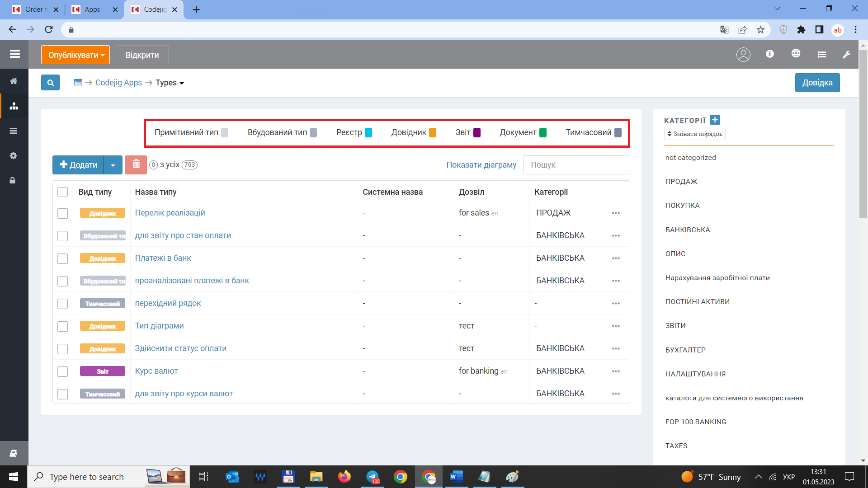This screenshot has height=488, width=868.
Task: Open Telegram from the taskbar
Action: (x=373, y=477)
